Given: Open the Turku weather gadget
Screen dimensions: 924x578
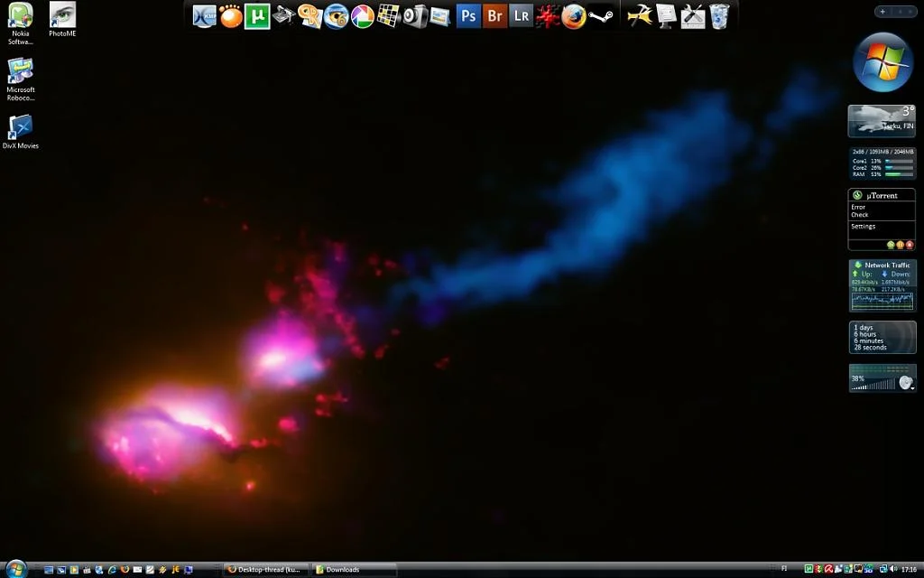Looking at the screenshot, I should coord(882,120).
